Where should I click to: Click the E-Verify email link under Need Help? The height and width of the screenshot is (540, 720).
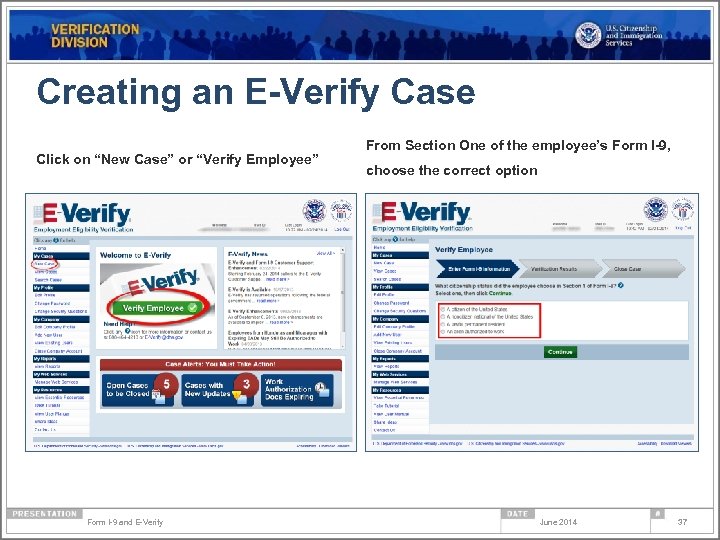[x=163, y=337]
